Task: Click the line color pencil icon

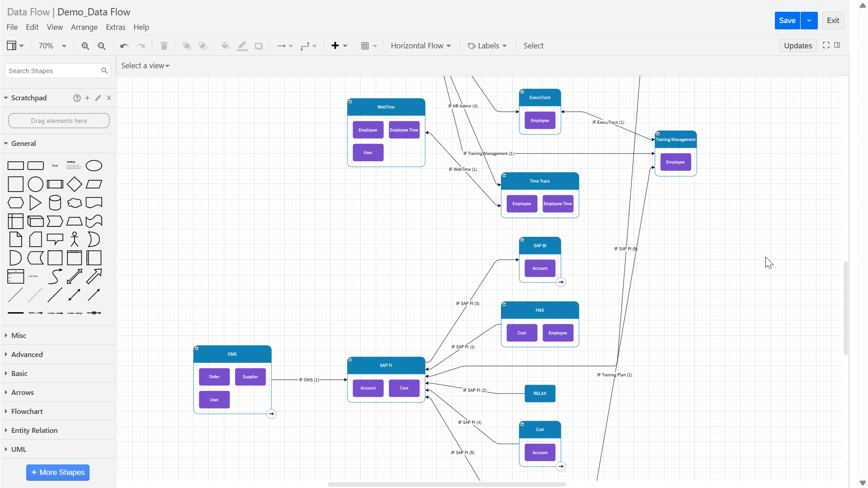Action: (242, 46)
